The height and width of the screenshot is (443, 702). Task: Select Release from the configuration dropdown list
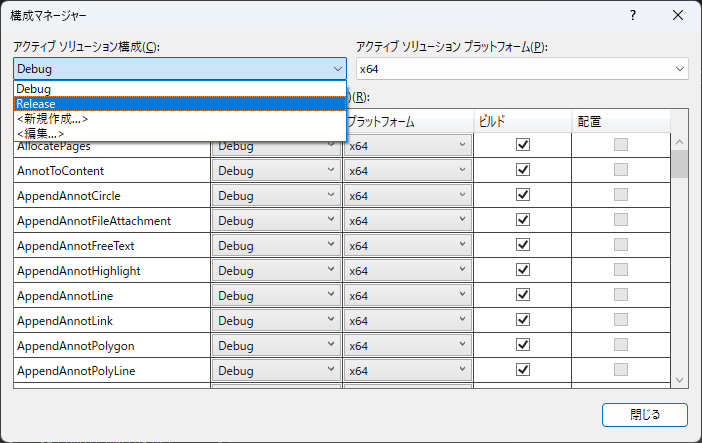click(180, 103)
